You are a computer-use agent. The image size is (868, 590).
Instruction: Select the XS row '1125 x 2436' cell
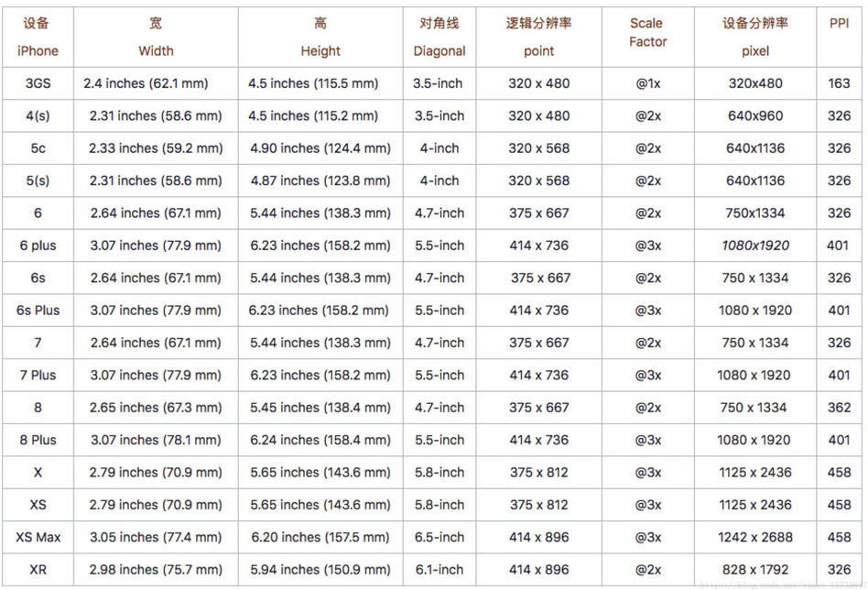tap(755, 505)
